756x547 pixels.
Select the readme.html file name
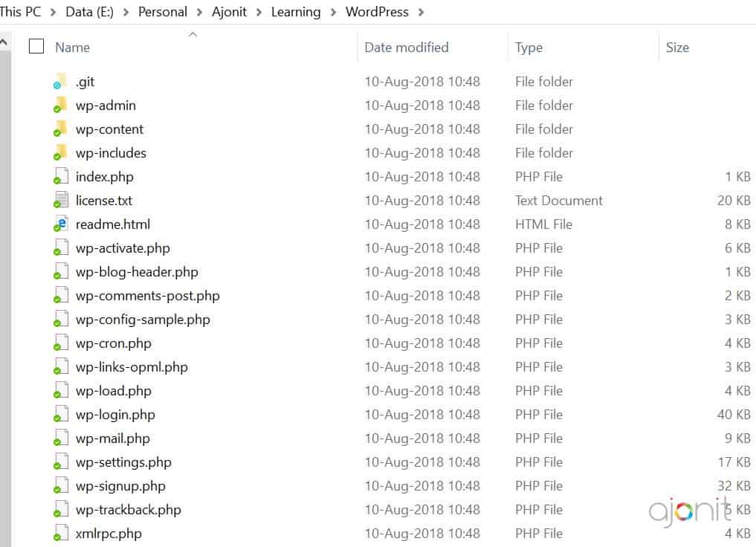tap(113, 224)
